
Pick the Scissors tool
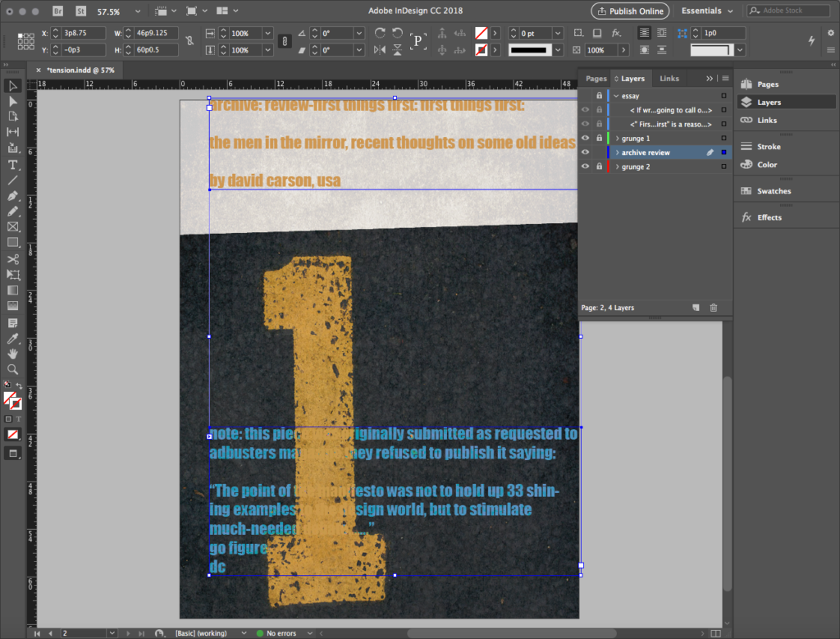pos(12,259)
